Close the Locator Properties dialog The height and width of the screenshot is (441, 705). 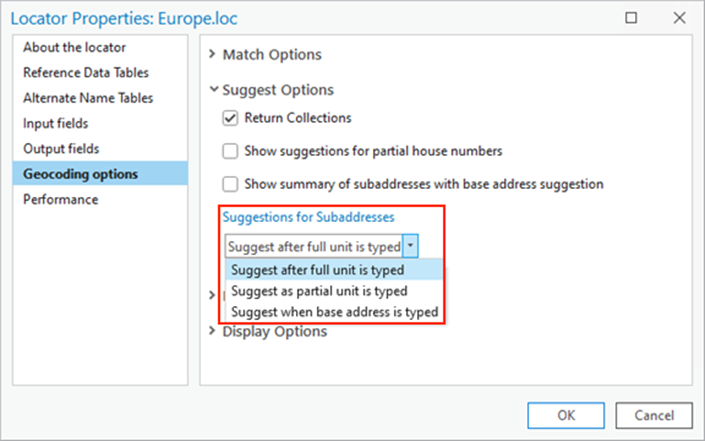[679, 18]
